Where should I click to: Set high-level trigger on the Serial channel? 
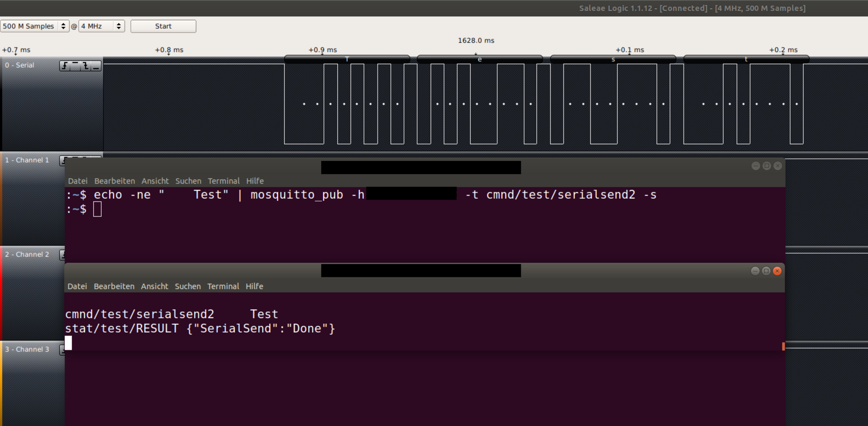click(x=75, y=66)
